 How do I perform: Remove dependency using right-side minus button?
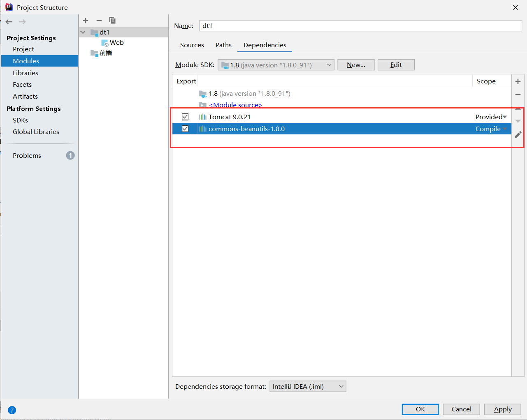pos(518,95)
